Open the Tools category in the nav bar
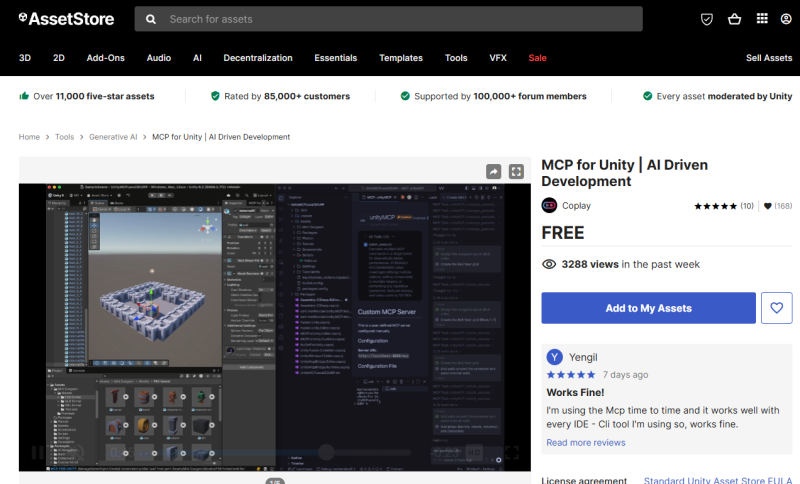This screenshot has height=484, width=800. [456, 58]
